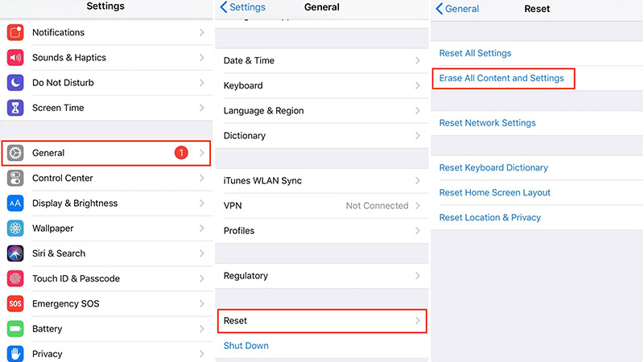Screen dimensions: 644x362
Task: Expand the VPN row chevron
Action: point(417,206)
